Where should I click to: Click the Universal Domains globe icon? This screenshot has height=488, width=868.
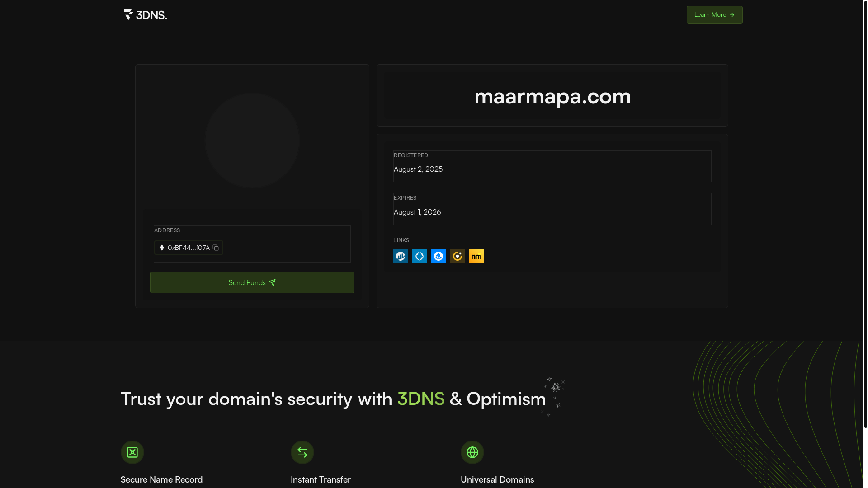point(472,452)
